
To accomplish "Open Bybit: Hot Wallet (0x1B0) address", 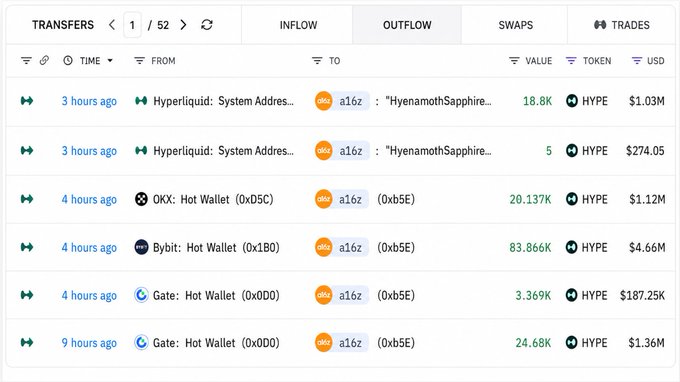I will tap(216, 247).
